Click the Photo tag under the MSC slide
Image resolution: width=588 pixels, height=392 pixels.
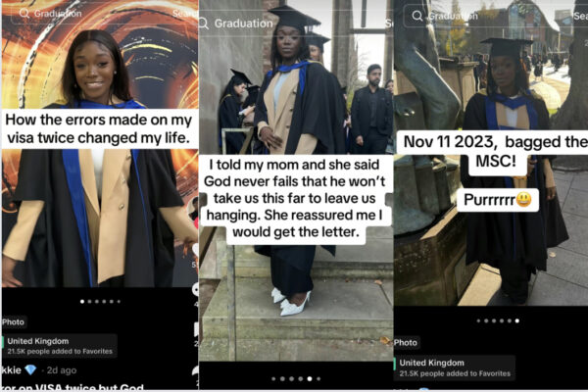pos(406,342)
